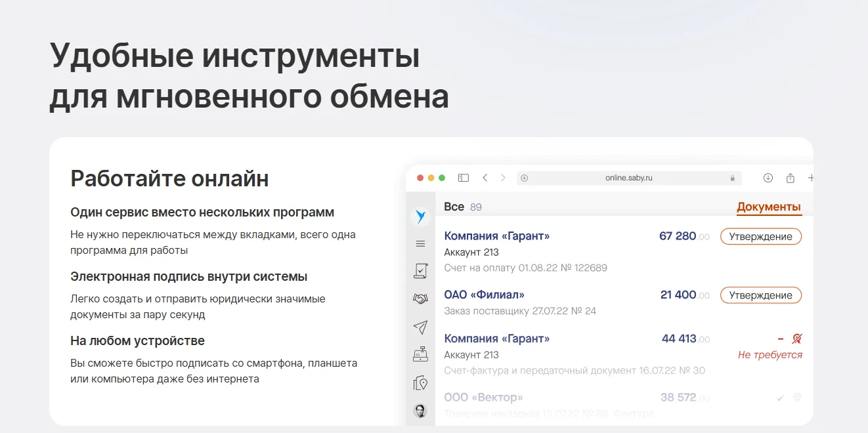Close the mock browser red window button
The height and width of the screenshot is (433, 868).
(x=420, y=178)
